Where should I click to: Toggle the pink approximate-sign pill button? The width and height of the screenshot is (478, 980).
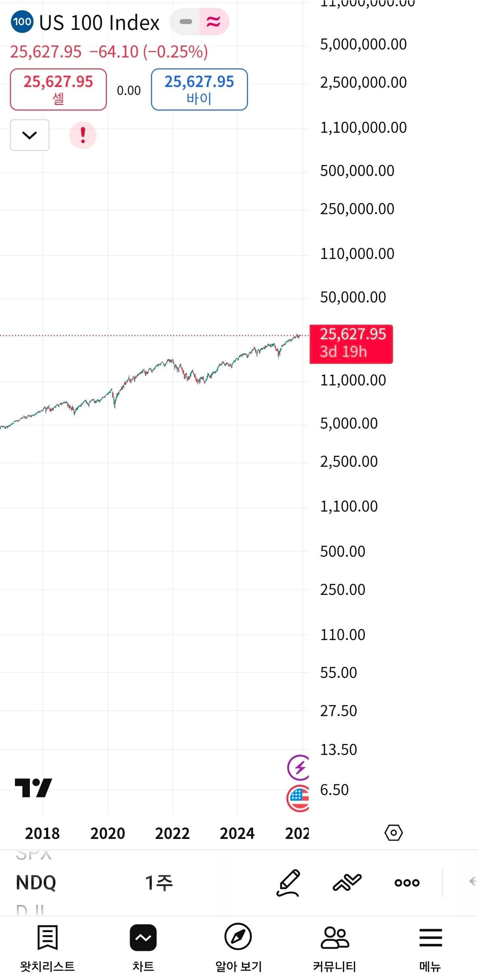pos(214,22)
